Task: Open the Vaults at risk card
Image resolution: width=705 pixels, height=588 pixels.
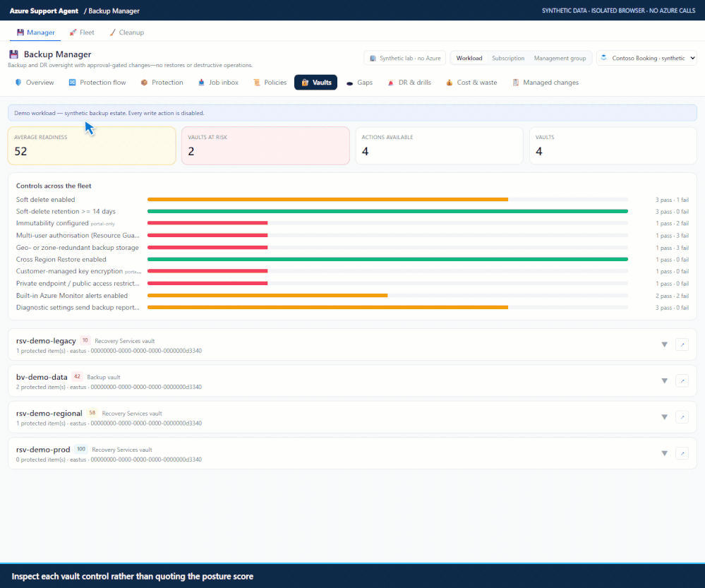Action: pyautogui.click(x=266, y=145)
